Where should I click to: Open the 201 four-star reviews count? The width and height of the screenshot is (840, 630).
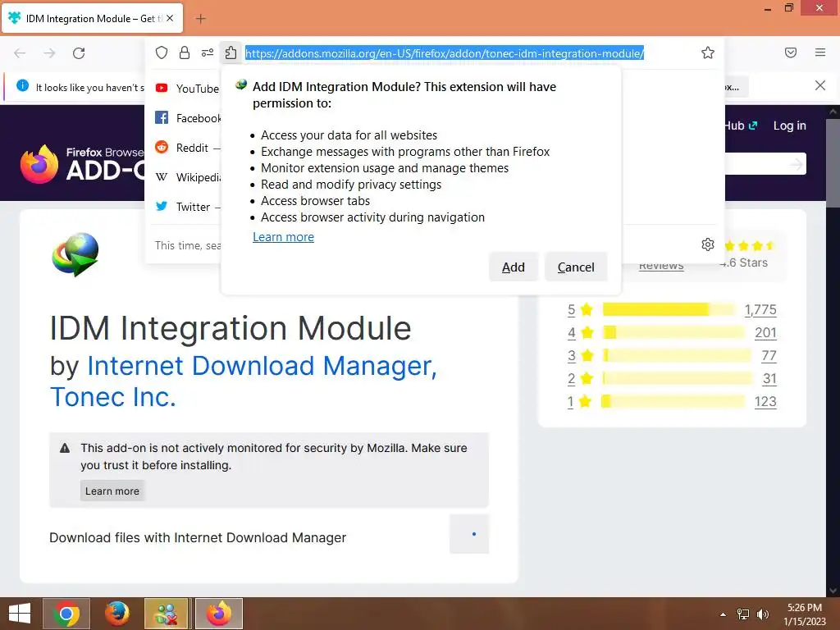765,333
